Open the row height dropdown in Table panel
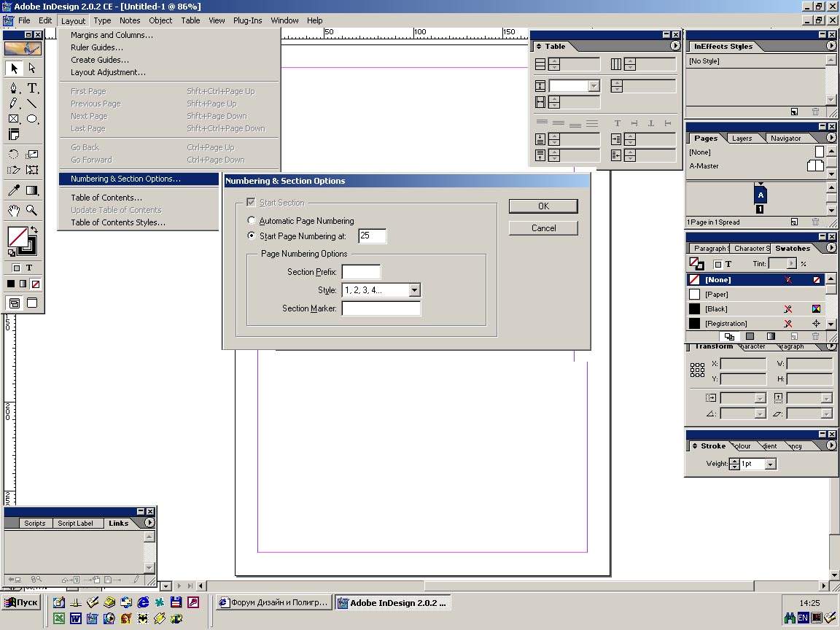 (x=594, y=86)
